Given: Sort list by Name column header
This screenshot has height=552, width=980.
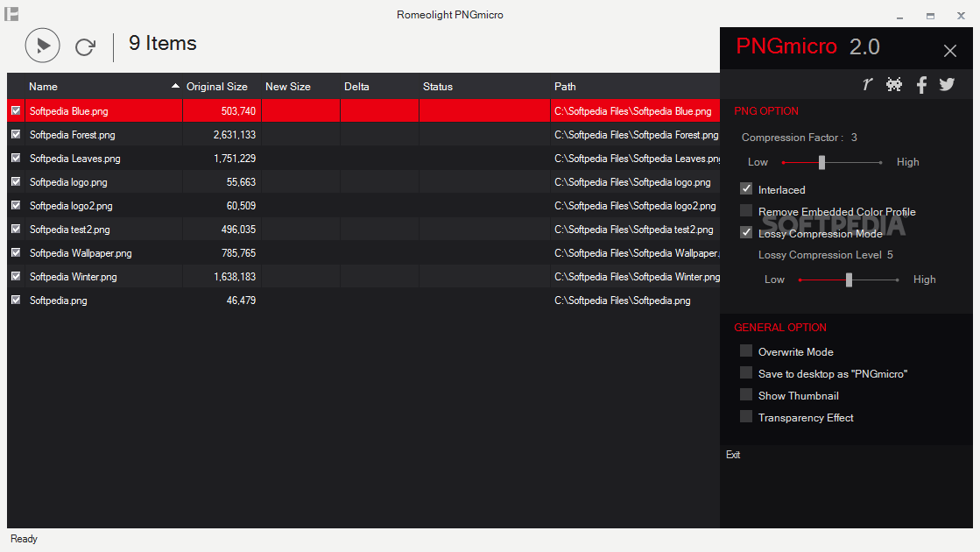Looking at the screenshot, I should tap(103, 86).
